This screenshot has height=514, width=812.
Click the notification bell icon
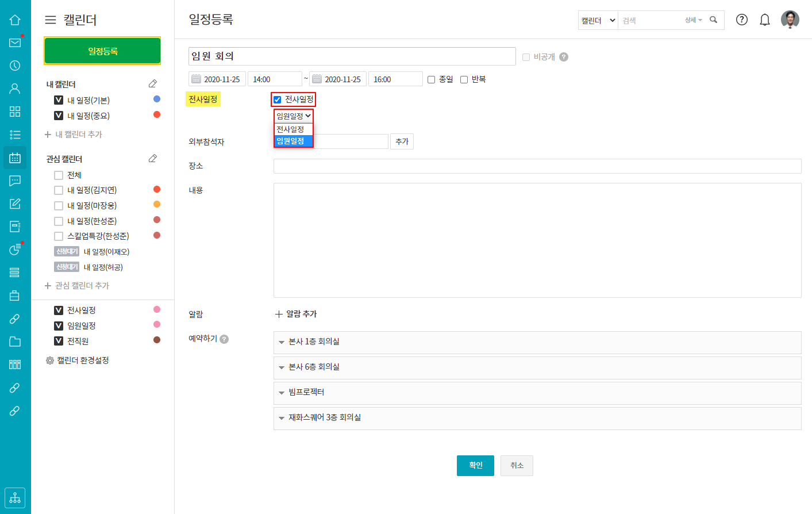pyautogui.click(x=764, y=20)
